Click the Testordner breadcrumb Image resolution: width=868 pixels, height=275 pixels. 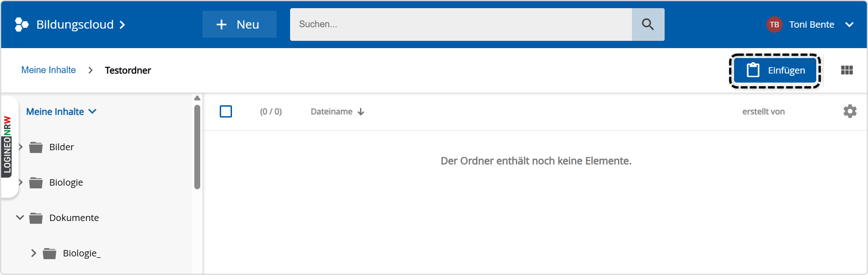[x=128, y=70]
